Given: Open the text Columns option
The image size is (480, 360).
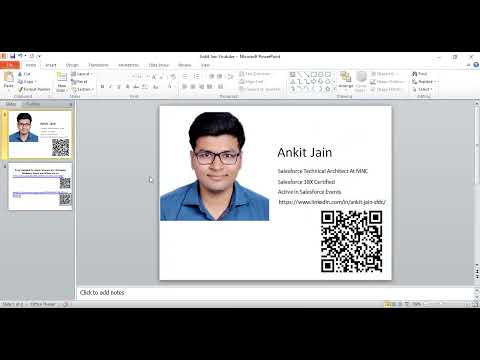Looking at the screenshot, I should coord(221,87).
